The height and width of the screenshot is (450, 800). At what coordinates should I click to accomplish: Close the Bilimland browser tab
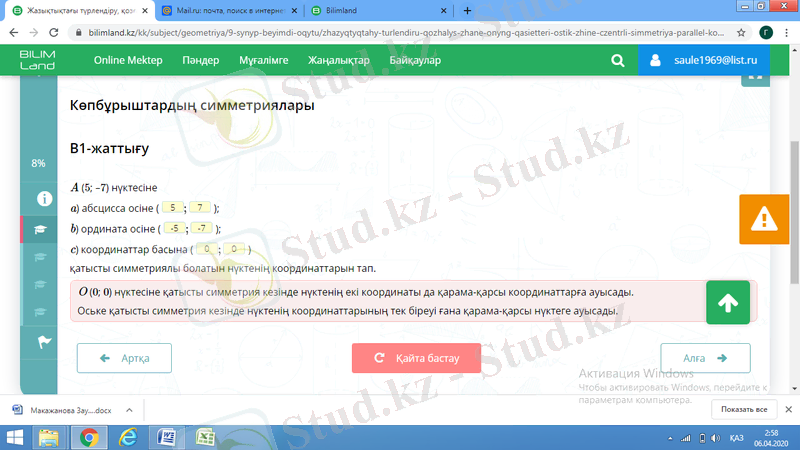(443, 10)
